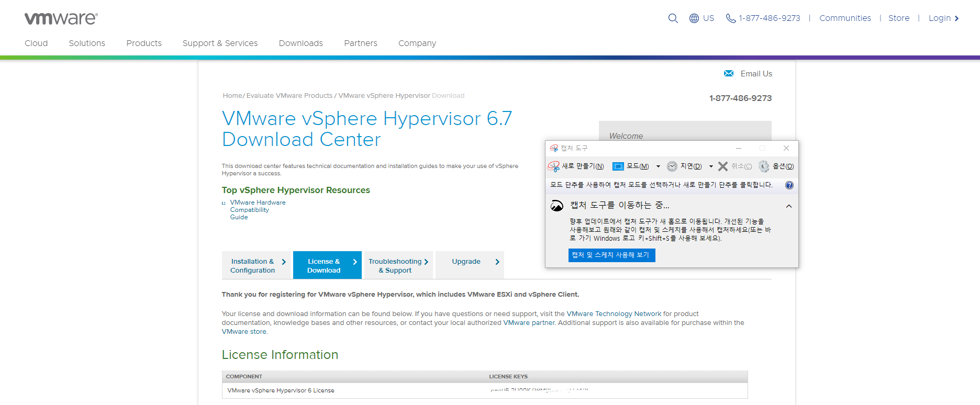Image resolution: width=980 pixels, height=405 pixels.
Task: Open VMware Hardware Compatibility Guide link
Action: coord(258,210)
